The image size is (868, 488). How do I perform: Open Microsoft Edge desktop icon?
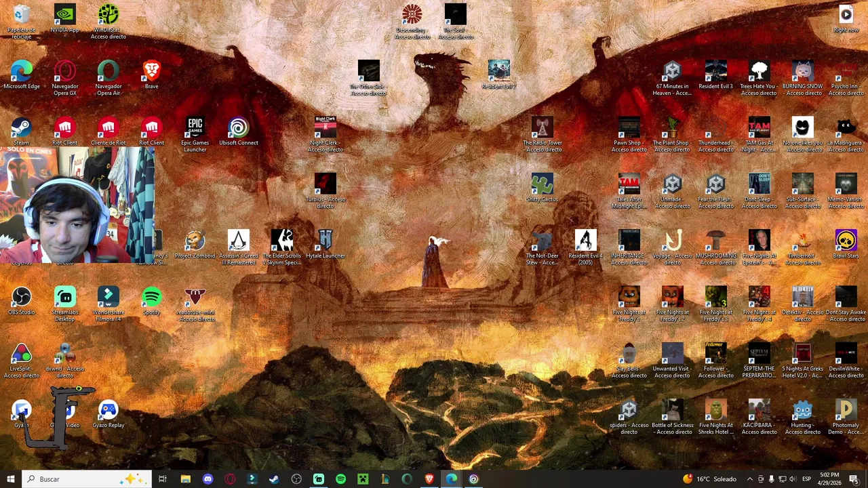pyautogui.click(x=21, y=75)
